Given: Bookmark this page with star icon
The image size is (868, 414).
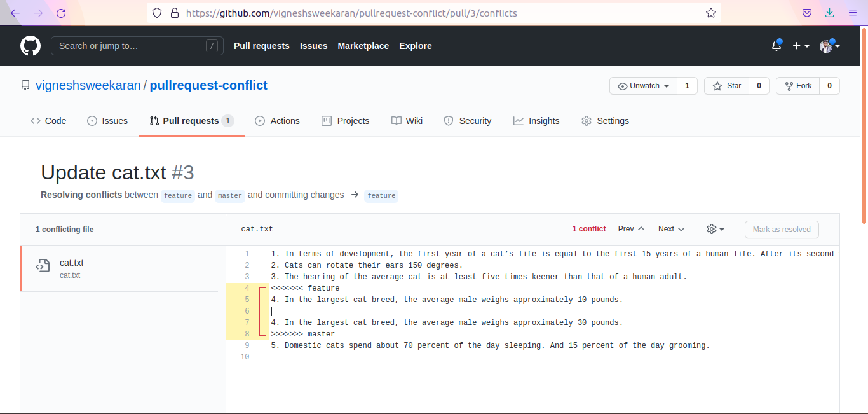Looking at the screenshot, I should 711,13.
